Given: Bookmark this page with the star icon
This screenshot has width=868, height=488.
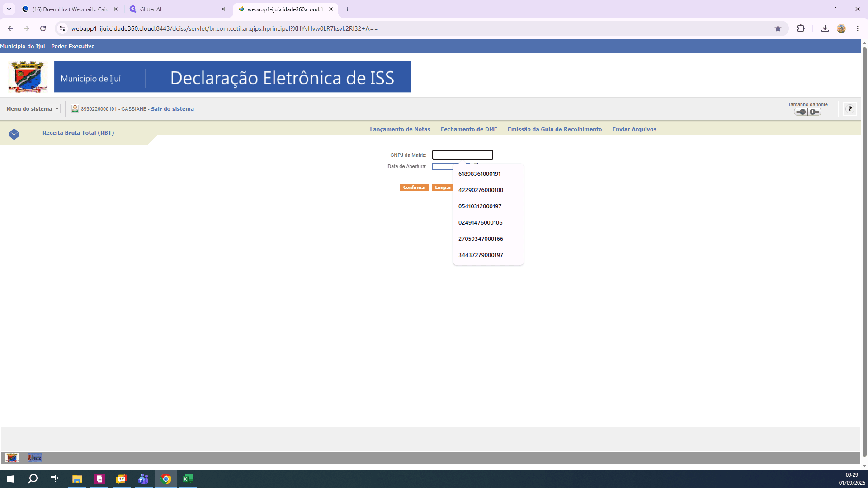Looking at the screenshot, I should [778, 28].
